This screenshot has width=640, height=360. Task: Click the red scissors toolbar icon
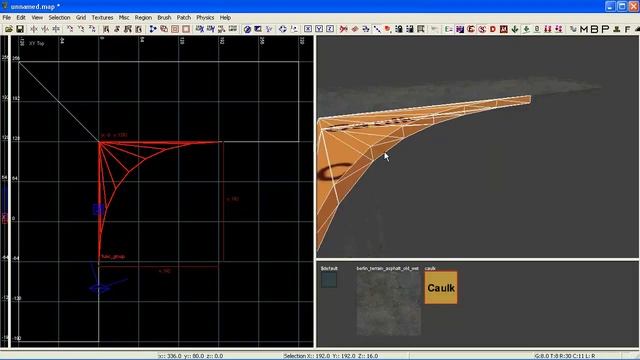point(344,29)
